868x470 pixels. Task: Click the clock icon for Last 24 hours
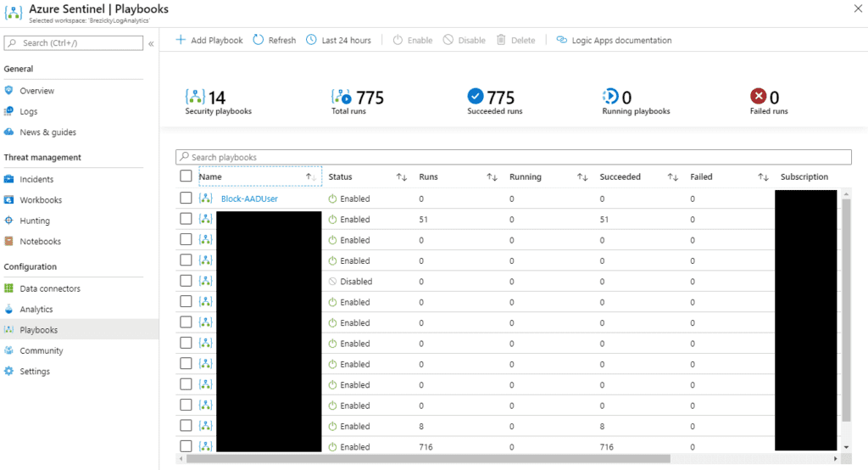[312, 39]
